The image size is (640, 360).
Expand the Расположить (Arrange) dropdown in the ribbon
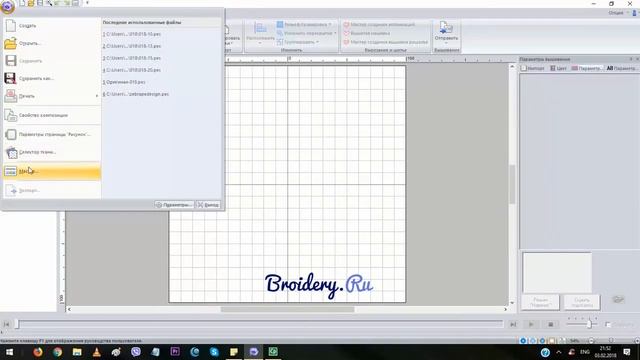[260, 33]
